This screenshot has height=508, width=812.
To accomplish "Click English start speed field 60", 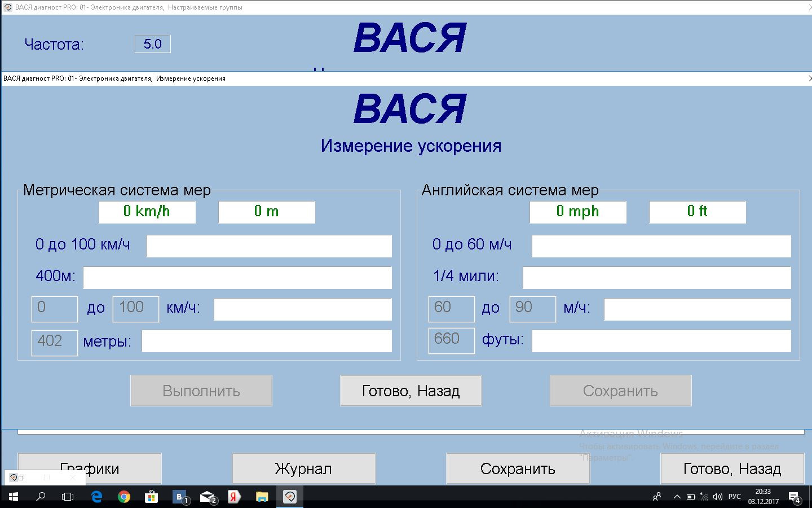I will 452,309.
